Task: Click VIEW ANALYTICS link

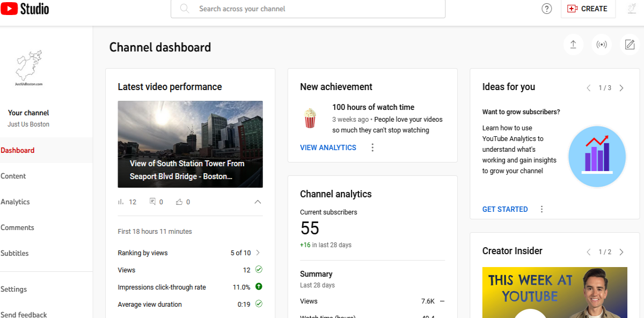Action: 328,147
